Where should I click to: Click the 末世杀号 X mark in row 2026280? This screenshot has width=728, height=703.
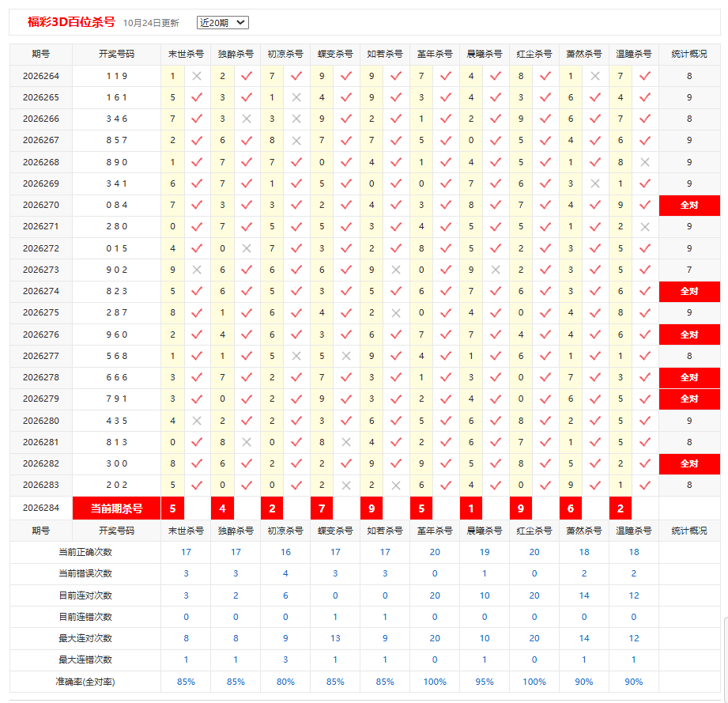tap(197, 421)
